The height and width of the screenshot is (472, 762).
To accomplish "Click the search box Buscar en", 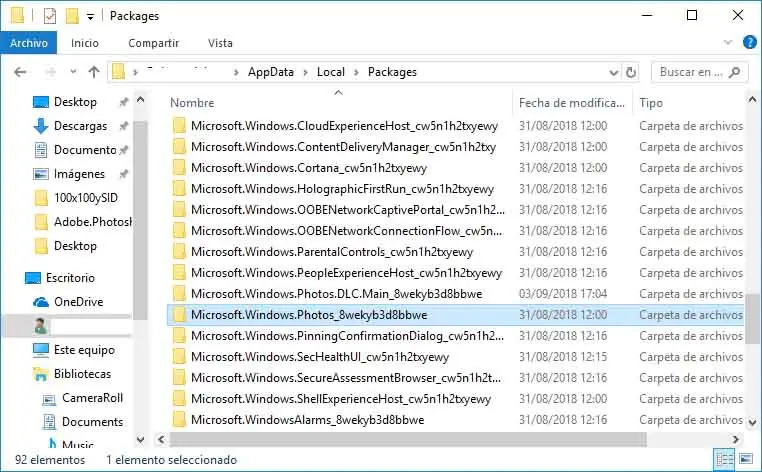I will tap(692, 72).
